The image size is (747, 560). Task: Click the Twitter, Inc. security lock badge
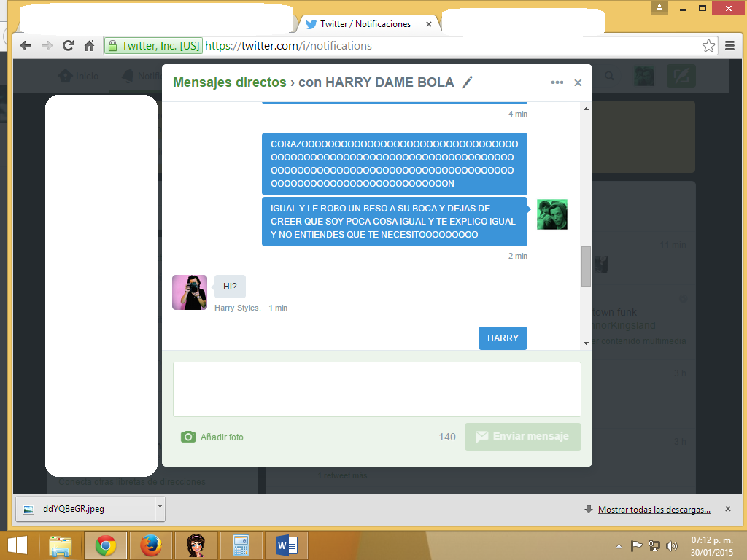(x=153, y=46)
